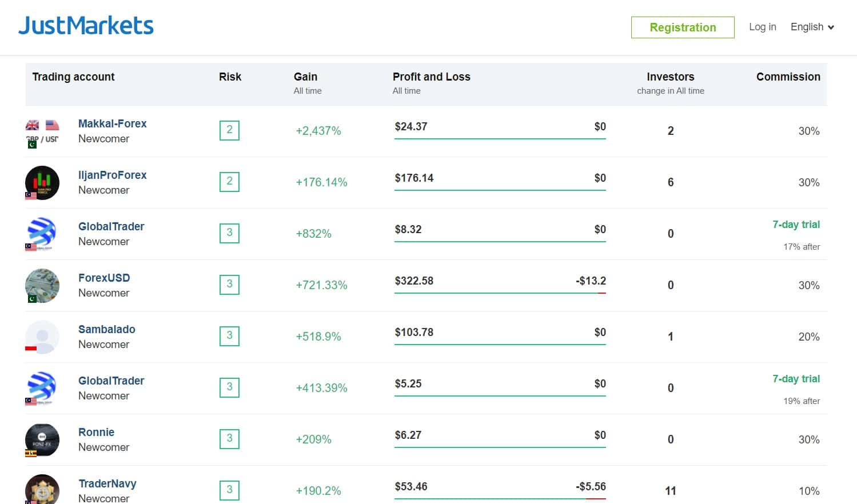Click the -$5.56 loss amount
The image size is (857, 504).
click(x=591, y=486)
